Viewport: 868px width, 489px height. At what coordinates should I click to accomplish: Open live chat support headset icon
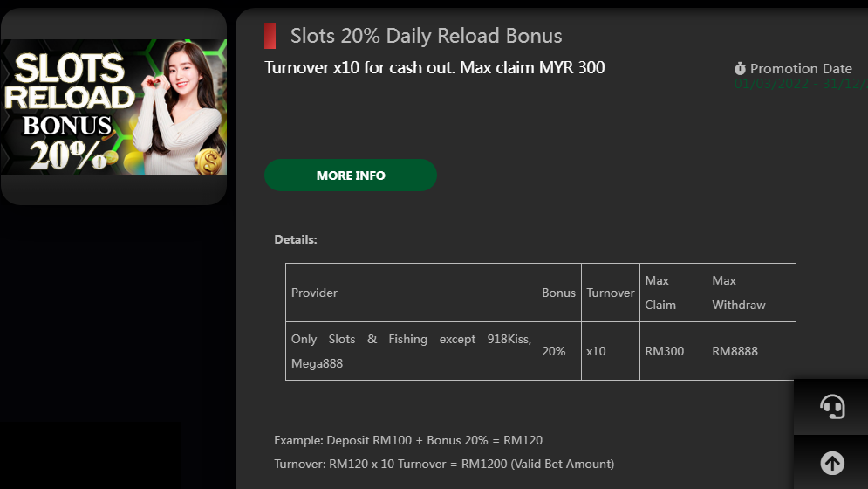[x=832, y=407]
